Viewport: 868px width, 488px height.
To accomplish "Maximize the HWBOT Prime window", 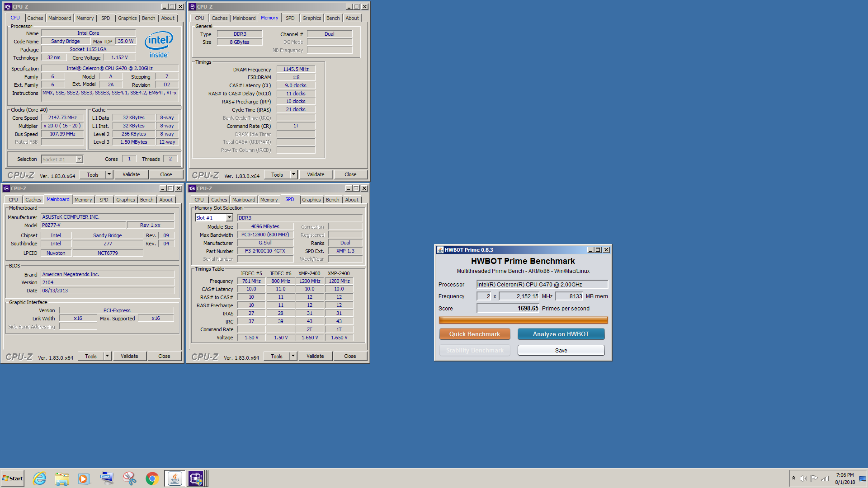I will [598, 250].
